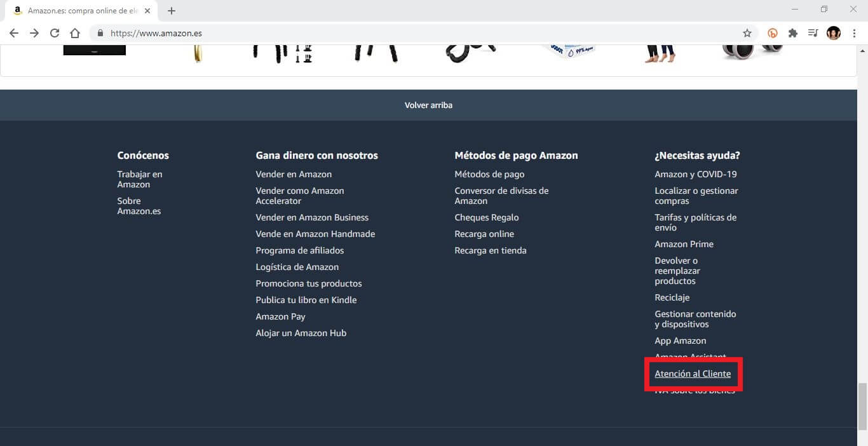Open Reciclaje link
Image resolution: width=868 pixels, height=446 pixels.
click(x=672, y=297)
